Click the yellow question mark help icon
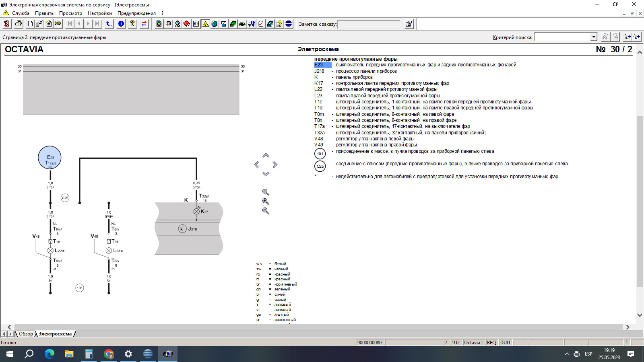Screen dimensions: 644x362 [132, 24]
